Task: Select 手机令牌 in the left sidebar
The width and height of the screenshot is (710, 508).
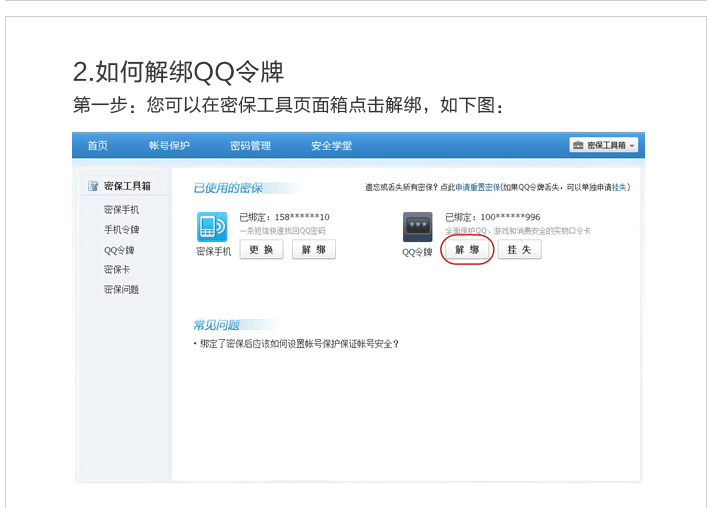Action: pos(121,230)
